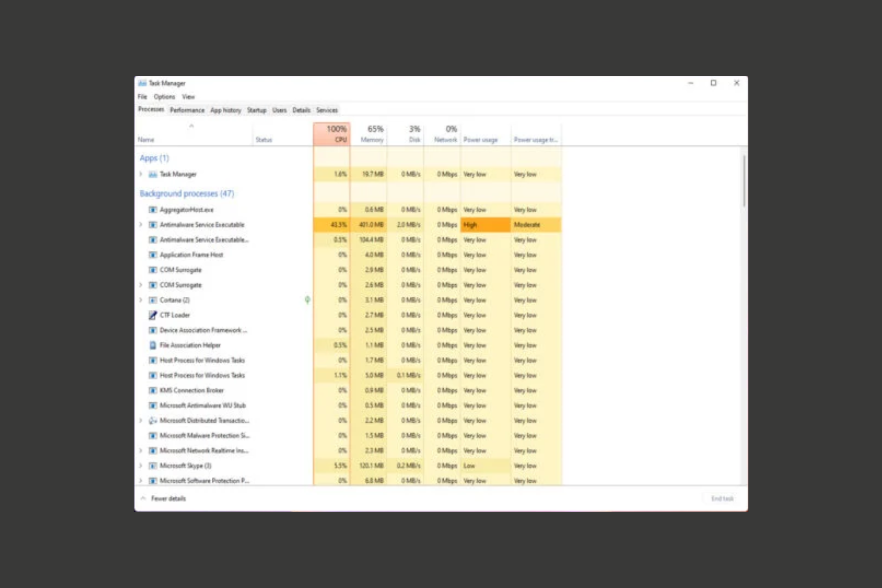Click the Apps (1) group heading
Screen dimensions: 882x588
tap(154, 158)
